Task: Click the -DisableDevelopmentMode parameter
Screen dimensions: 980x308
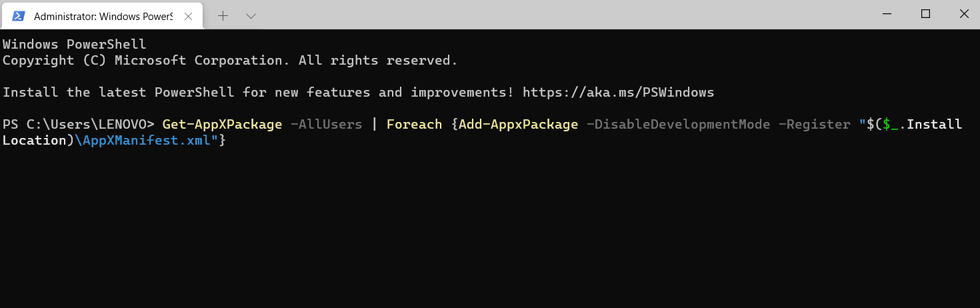Action: 678,124
